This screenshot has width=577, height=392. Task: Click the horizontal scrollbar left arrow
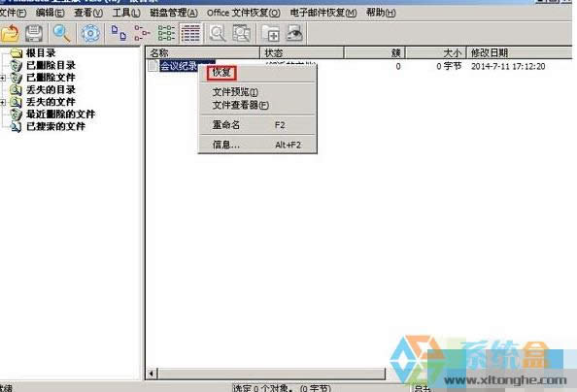[x=152, y=374]
